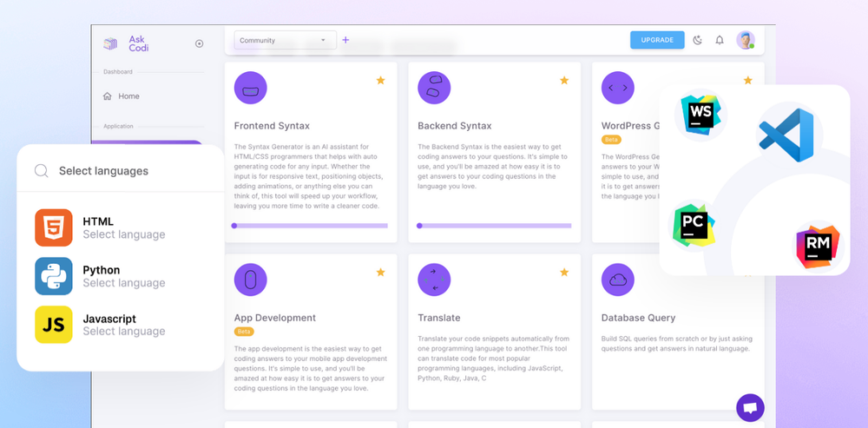This screenshot has height=428, width=868.
Task: Toggle favorite star on Frontend Syntax card
Action: pos(380,80)
